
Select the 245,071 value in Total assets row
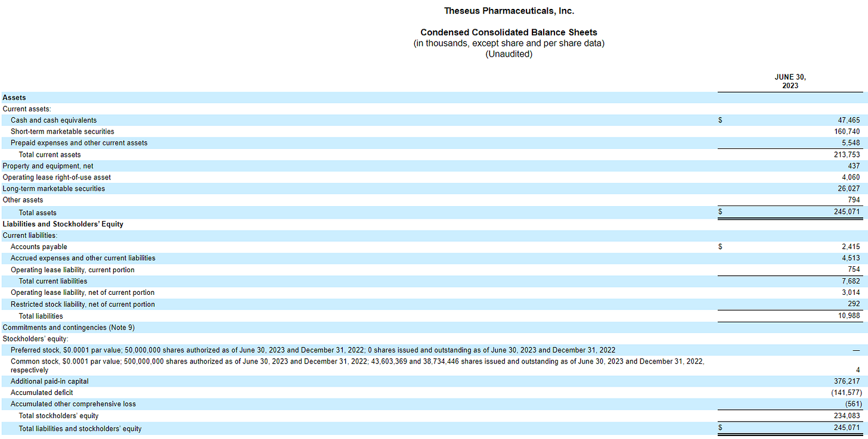[847, 212]
